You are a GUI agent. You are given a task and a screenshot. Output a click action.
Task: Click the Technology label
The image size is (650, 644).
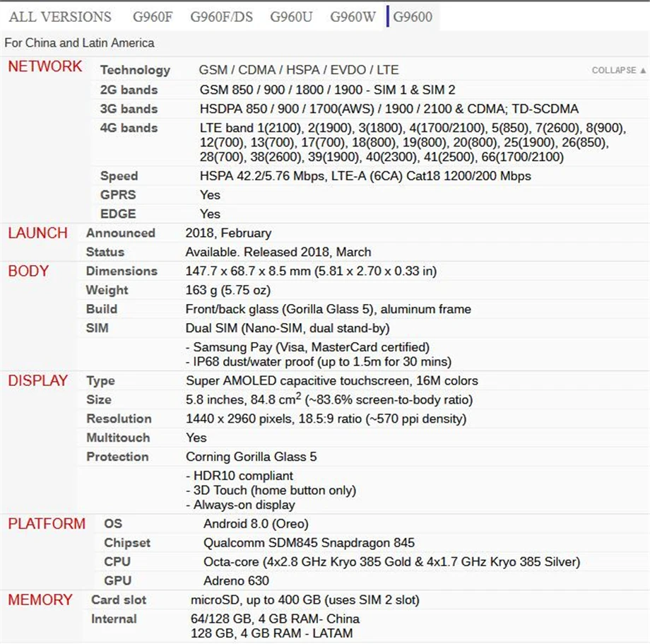coord(135,70)
